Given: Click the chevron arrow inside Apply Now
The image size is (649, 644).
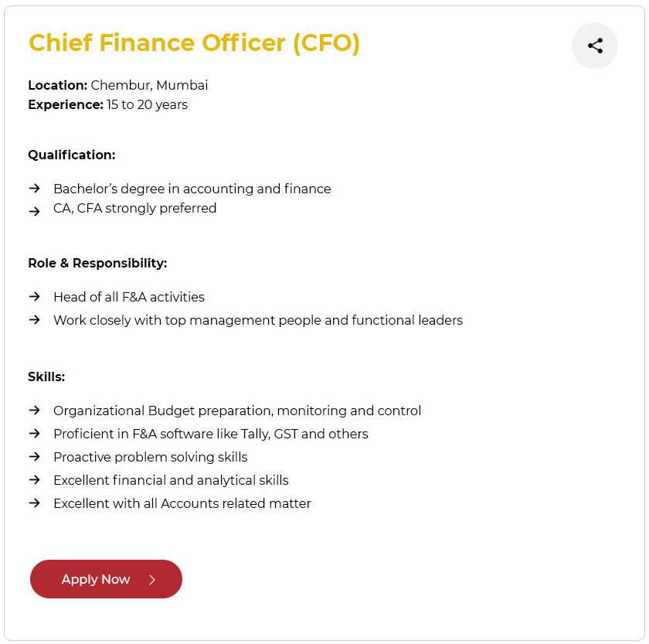Looking at the screenshot, I should coord(152,580).
